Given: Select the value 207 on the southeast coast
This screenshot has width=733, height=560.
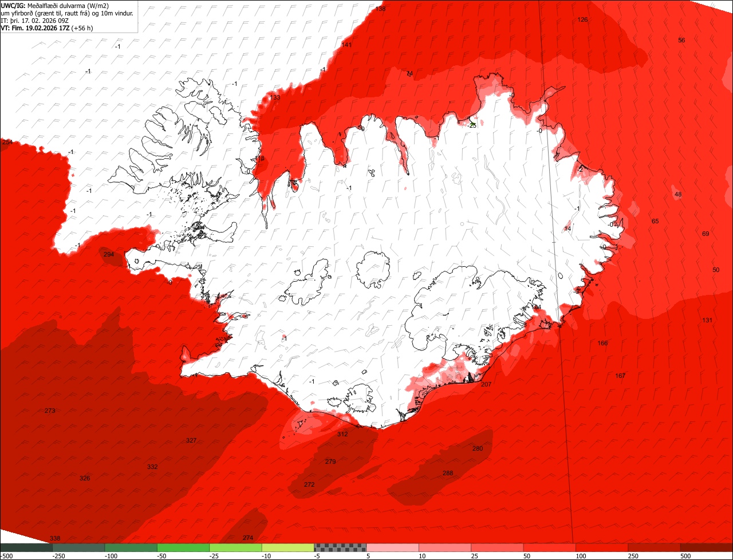Looking at the screenshot, I should [x=486, y=384].
